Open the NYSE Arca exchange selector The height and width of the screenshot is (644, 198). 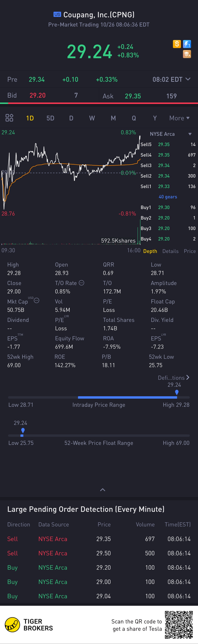170,134
